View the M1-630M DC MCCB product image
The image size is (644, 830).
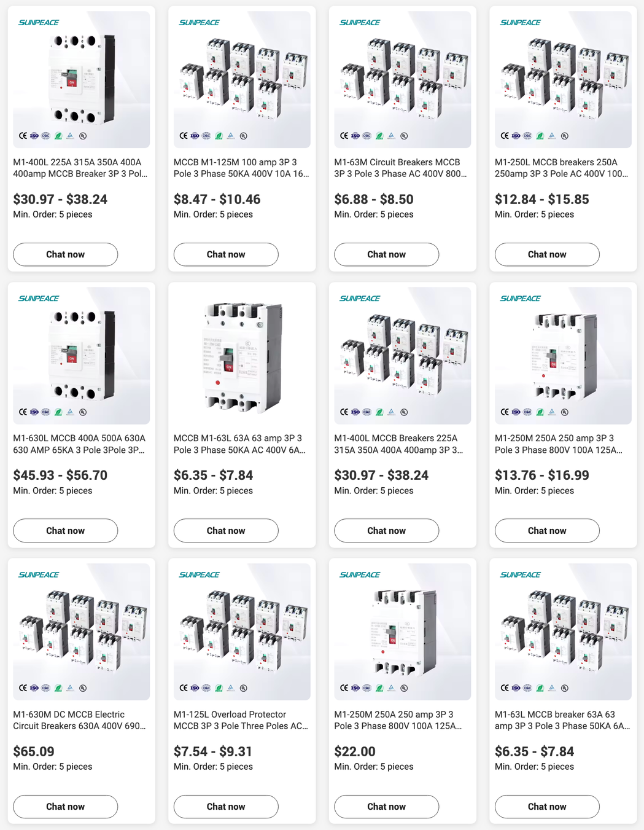point(81,632)
